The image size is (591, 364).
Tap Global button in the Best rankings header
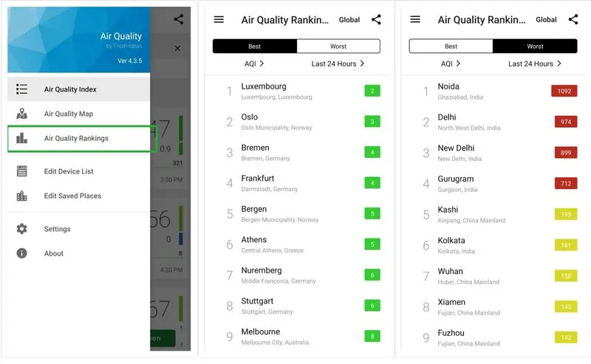349,20
